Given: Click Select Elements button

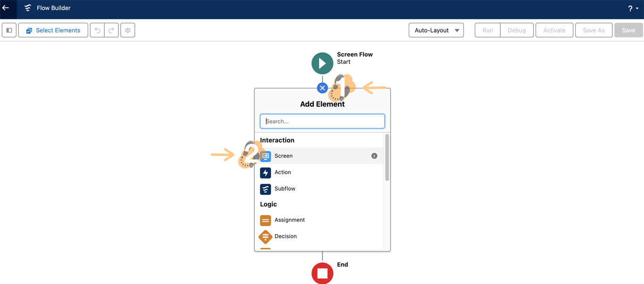Looking at the screenshot, I should click(x=53, y=30).
